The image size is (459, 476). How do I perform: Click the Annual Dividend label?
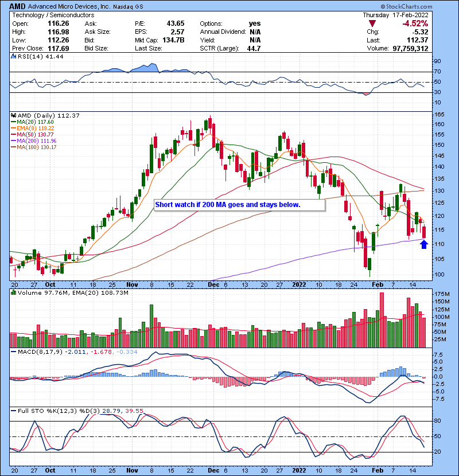click(223, 32)
